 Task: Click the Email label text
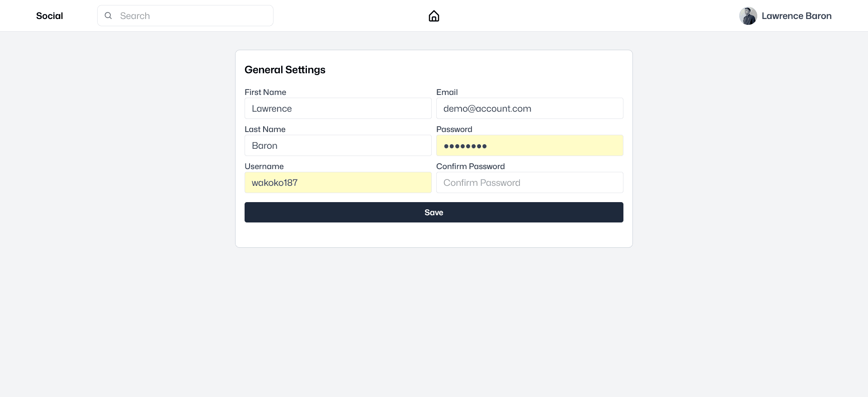click(447, 92)
